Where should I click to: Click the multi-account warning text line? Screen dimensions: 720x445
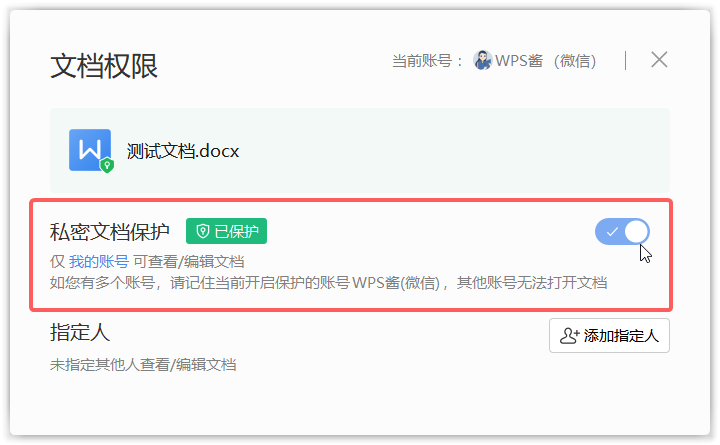pos(328,282)
